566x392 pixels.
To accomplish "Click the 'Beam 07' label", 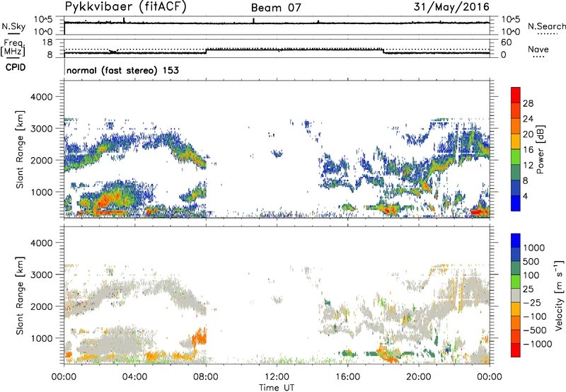I will click(x=276, y=8).
